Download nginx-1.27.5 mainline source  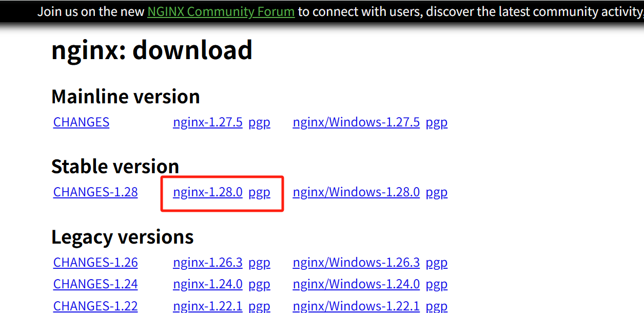pos(208,122)
